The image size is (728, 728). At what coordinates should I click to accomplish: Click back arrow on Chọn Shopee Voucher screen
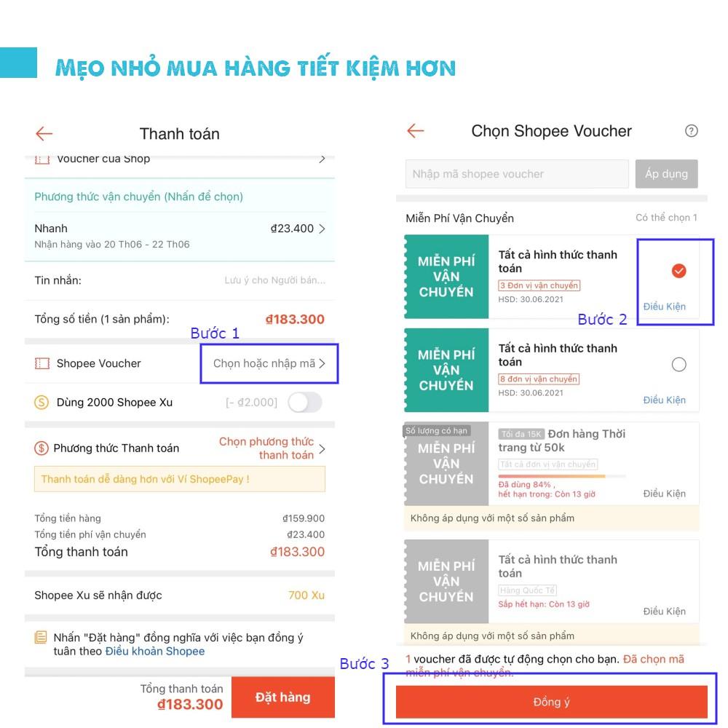point(415,131)
